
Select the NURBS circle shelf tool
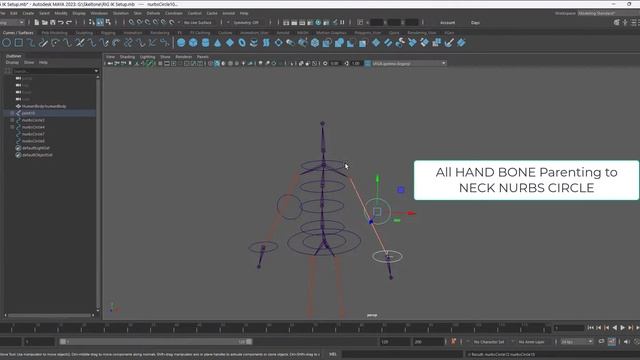7,42
